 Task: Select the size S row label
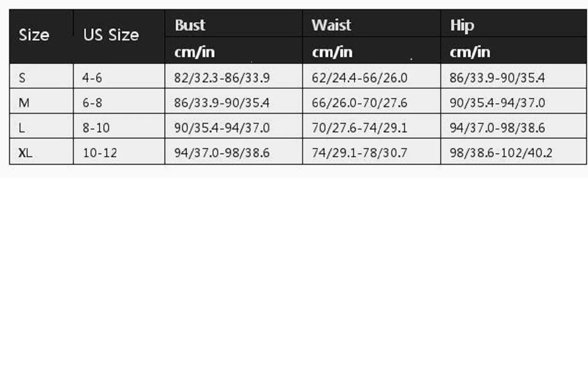click(x=22, y=78)
